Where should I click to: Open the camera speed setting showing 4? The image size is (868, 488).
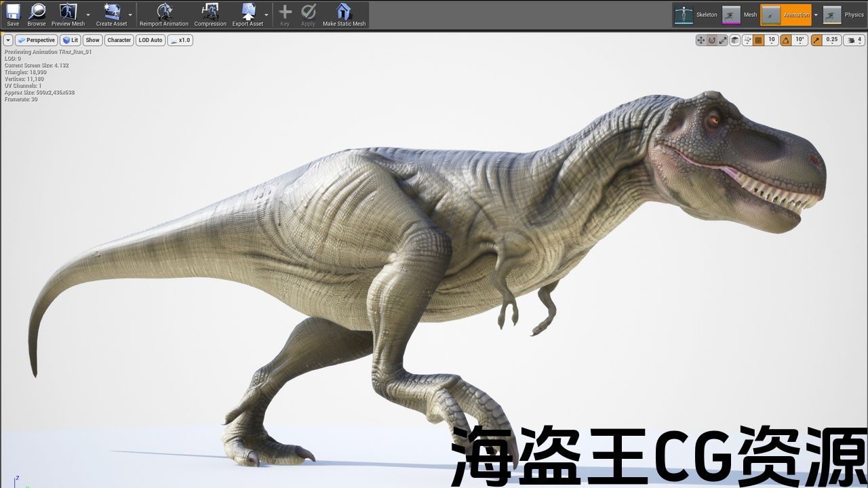(854, 40)
